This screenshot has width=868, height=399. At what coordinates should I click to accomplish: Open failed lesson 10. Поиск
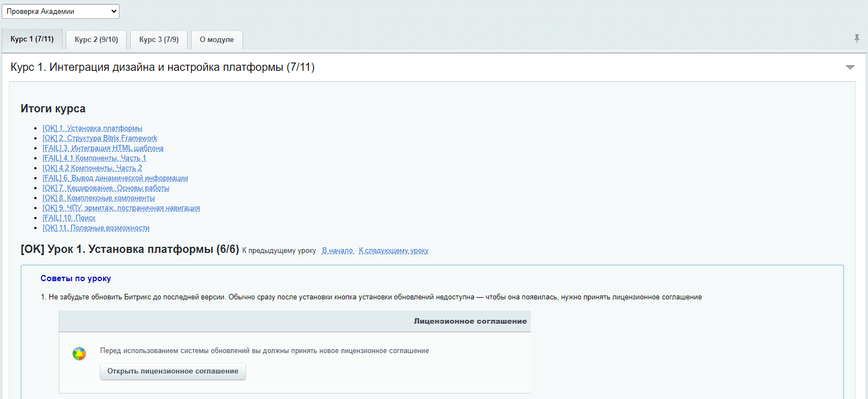[x=69, y=218]
